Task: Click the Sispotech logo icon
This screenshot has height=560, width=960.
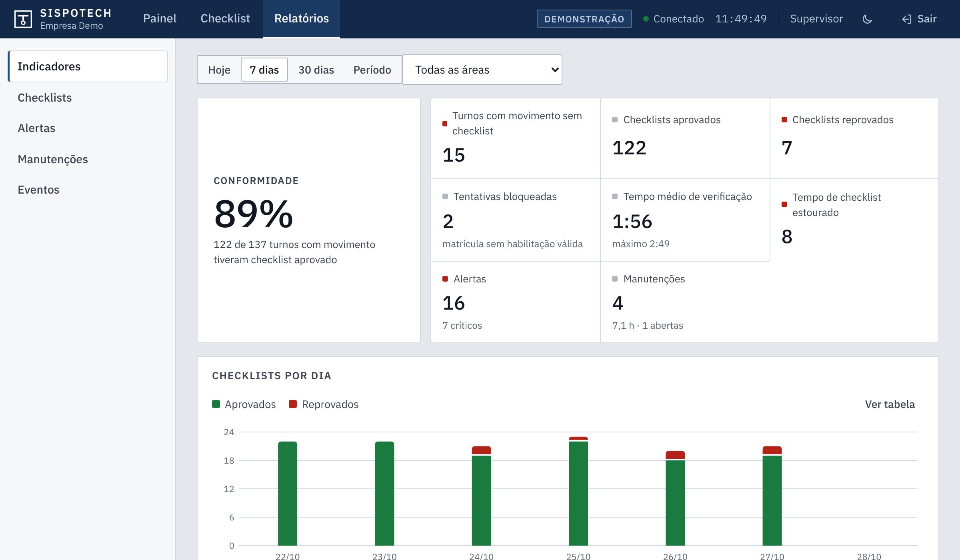Action: (23, 19)
